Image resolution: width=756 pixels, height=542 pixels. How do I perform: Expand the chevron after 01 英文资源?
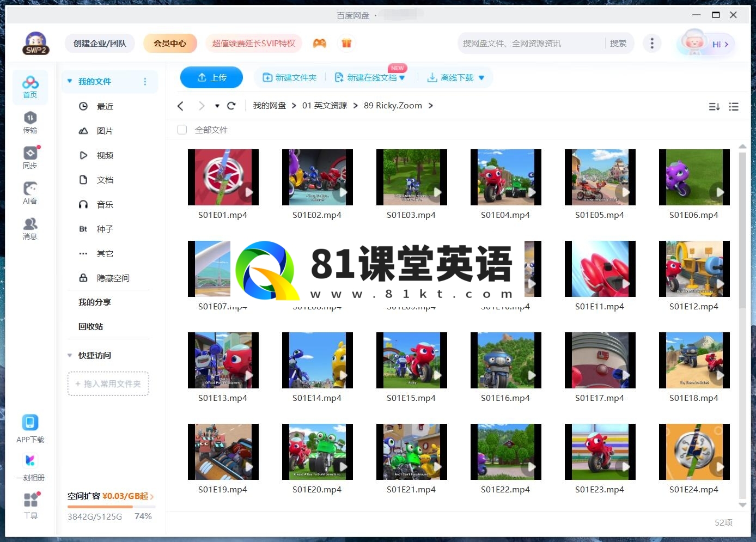point(356,106)
